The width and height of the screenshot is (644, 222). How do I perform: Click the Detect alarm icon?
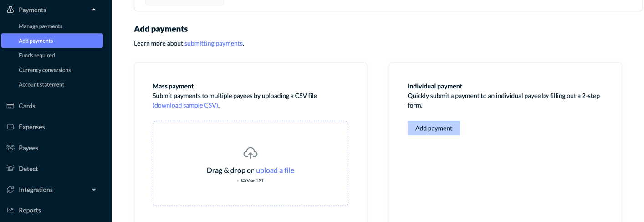pyautogui.click(x=10, y=169)
